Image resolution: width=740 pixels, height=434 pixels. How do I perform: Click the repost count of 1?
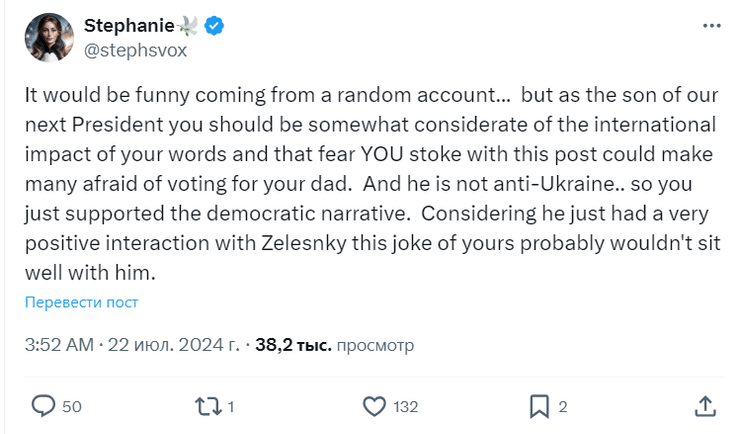tap(231, 407)
